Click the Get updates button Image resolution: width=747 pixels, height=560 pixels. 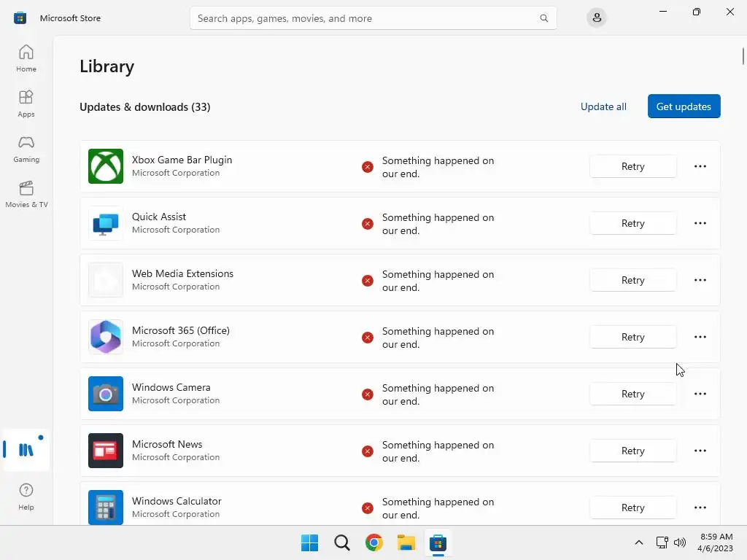pyautogui.click(x=684, y=106)
